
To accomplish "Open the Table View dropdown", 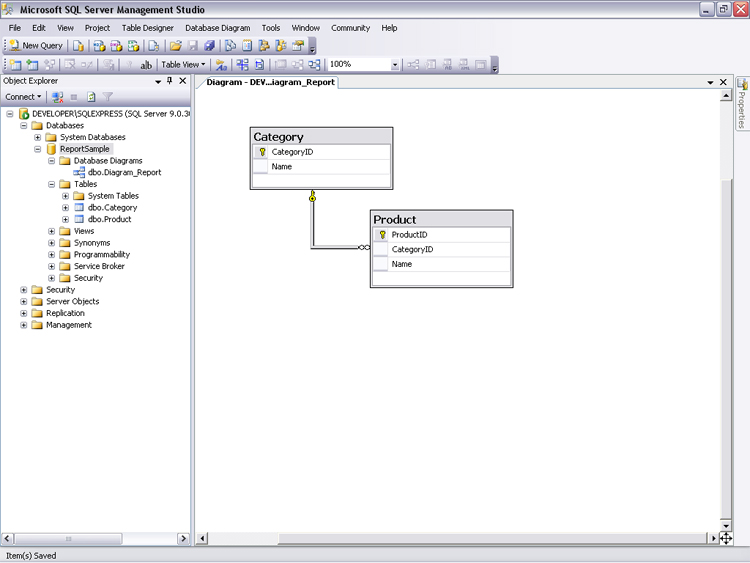I will click(x=183, y=65).
